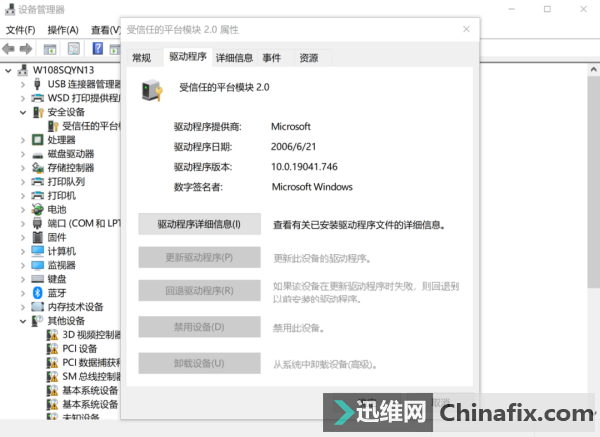Click the properties sheet toolbar icon
600x437 pixels.
(x=73, y=49)
